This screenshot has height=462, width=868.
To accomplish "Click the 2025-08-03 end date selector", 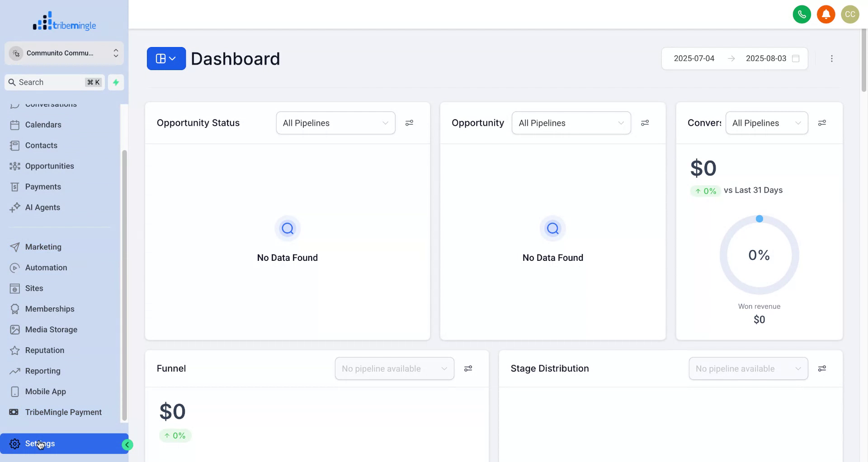I will click(x=765, y=58).
